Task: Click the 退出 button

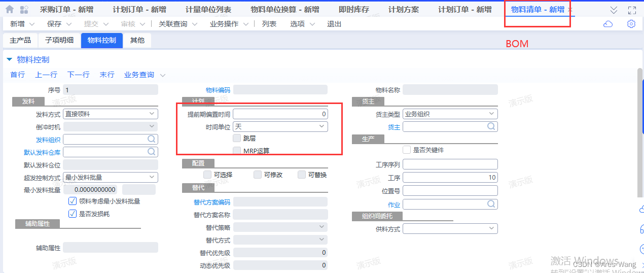Action: [334, 24]
